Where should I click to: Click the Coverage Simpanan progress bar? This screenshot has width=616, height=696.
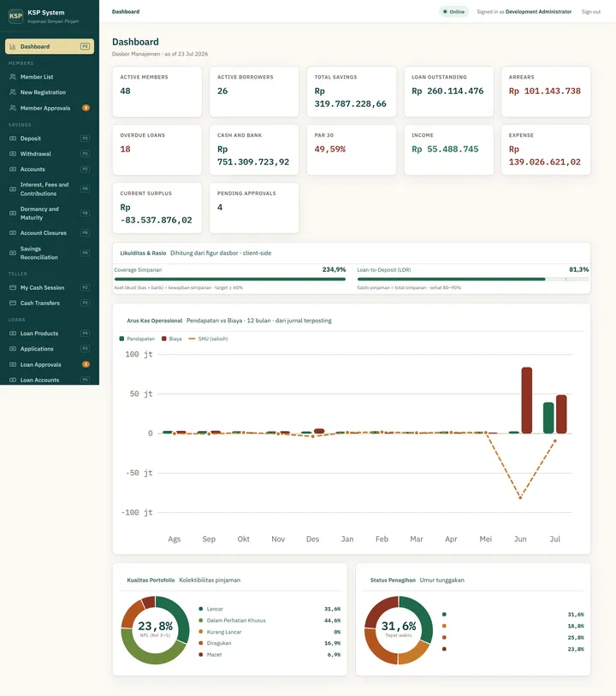click(x=229, y=280)
